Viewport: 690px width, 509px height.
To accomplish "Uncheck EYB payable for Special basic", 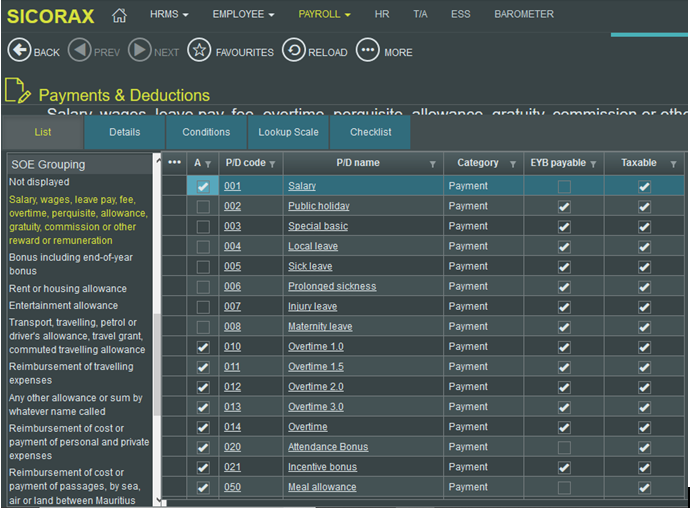I will tap(564, 226).
